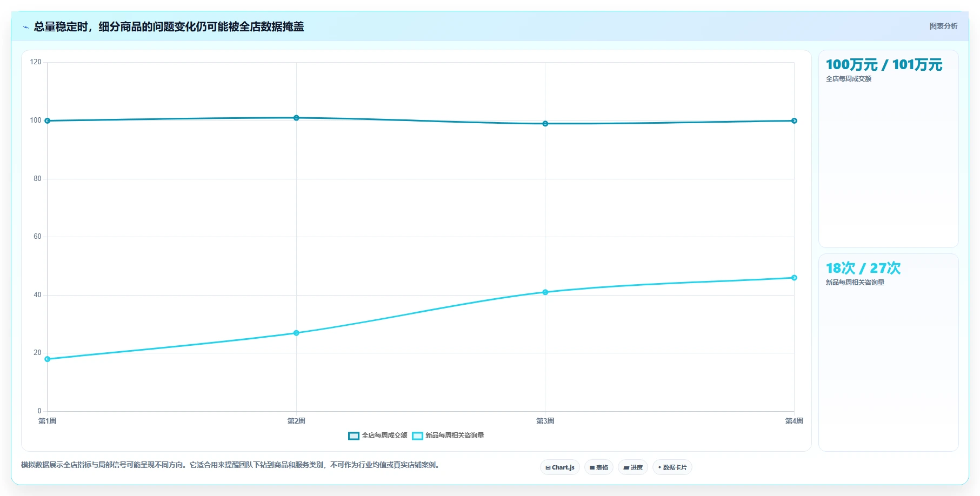This screenshot has width=980, height=496.
Task: Click the Chart.js chip
Action: (x=560, y=467)
